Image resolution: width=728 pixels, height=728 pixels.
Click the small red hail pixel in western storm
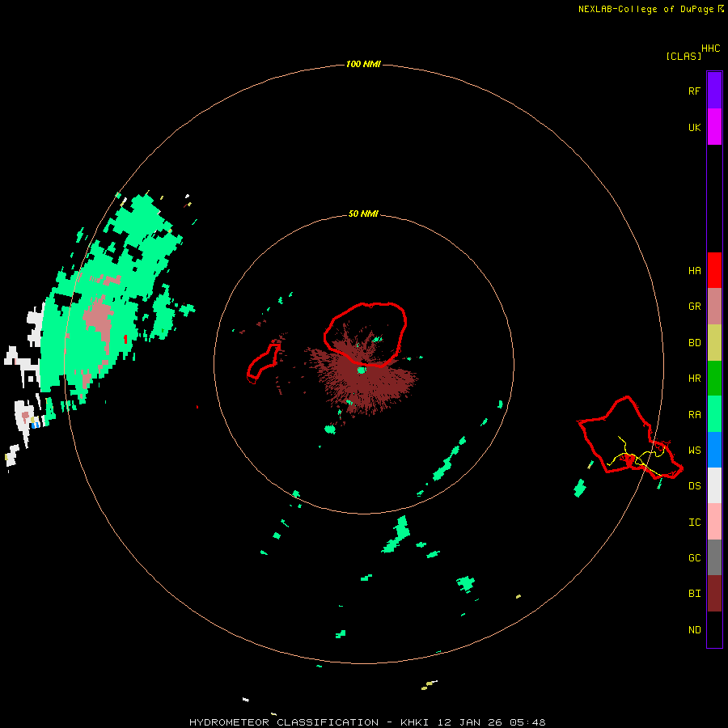(x=125, y=340)
